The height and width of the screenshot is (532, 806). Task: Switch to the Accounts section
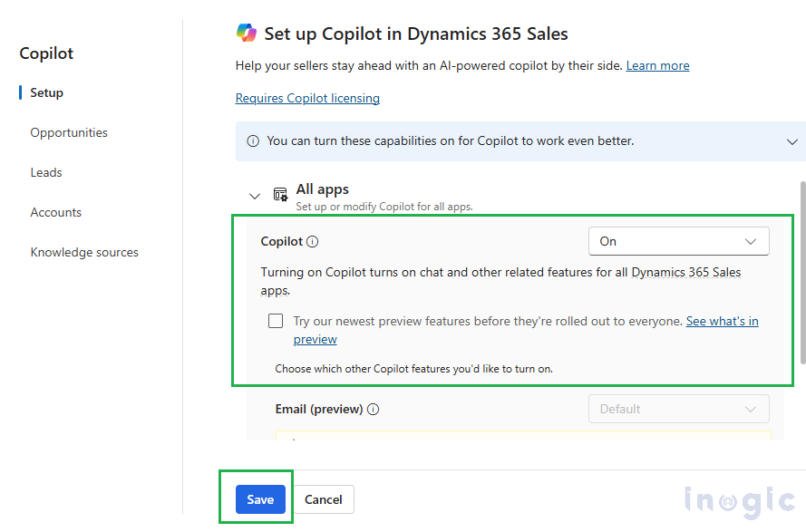click(x=56, y=212)
